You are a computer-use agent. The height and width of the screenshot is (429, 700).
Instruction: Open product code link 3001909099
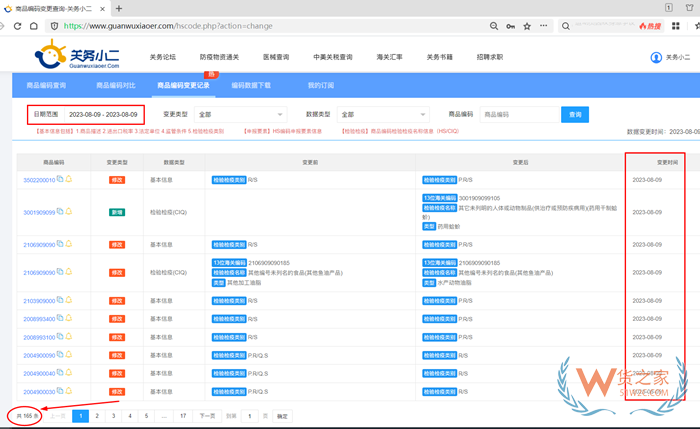39,213
